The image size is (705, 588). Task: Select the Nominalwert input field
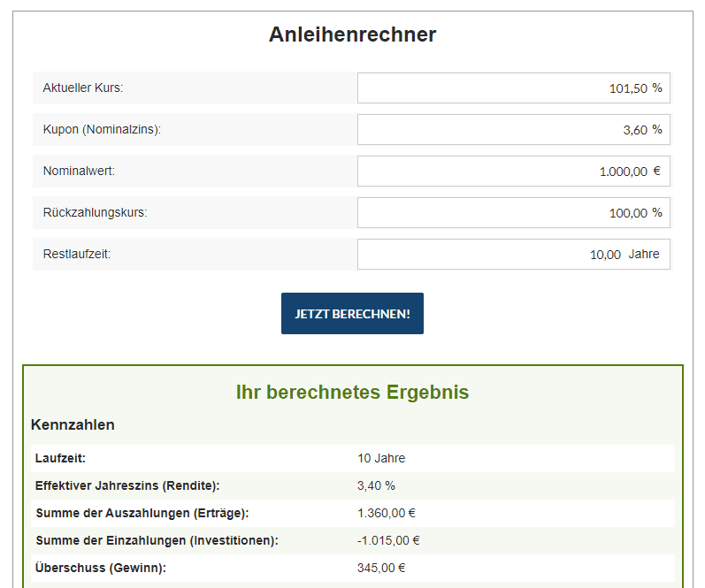(513, 172)
